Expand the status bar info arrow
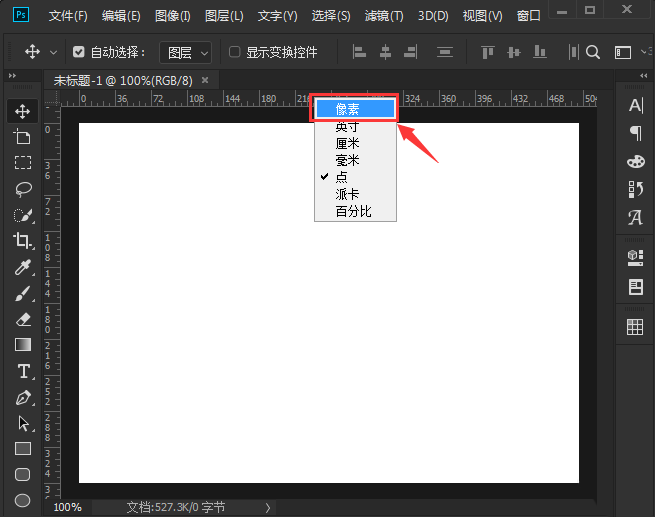The image size is (655, 517). tap(268, 507)
